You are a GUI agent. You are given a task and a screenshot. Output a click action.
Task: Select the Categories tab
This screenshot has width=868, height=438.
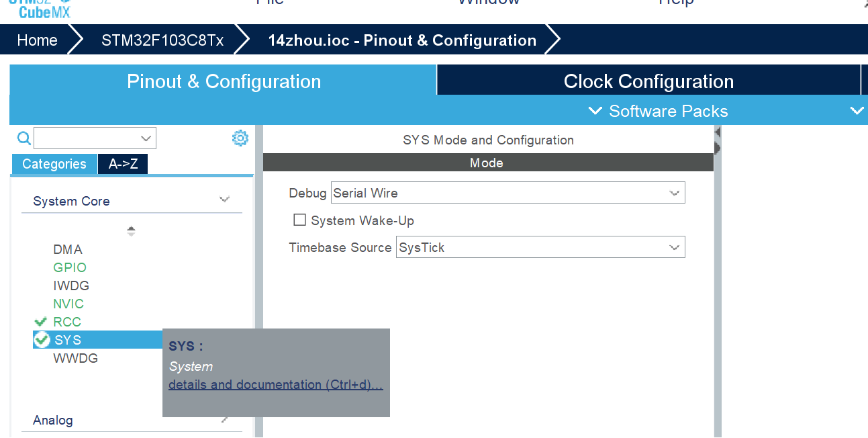pyautogui.click(x=54, y=164)
